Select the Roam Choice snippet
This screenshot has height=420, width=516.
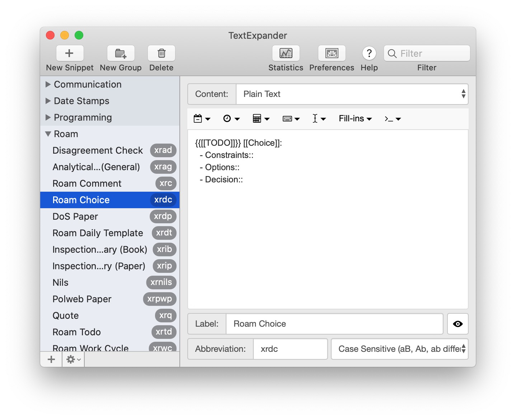click(x=110, y=200)
